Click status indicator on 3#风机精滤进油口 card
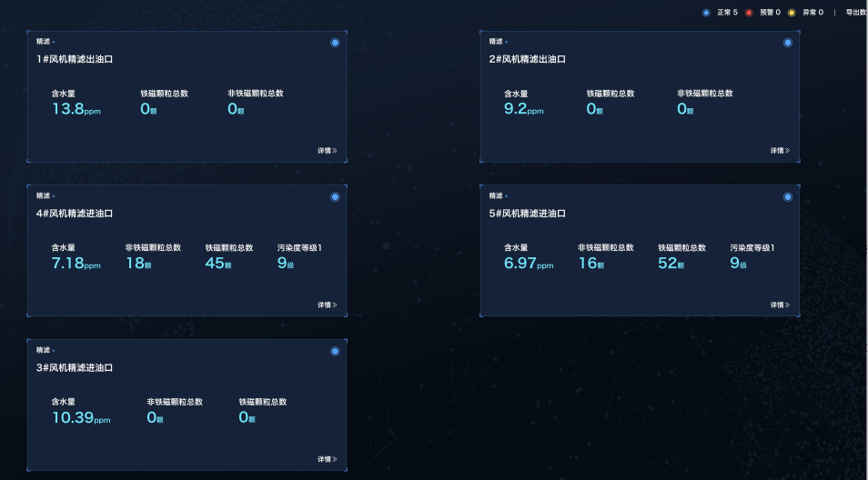This screenshot has height=480, width=868. point(335,351)
